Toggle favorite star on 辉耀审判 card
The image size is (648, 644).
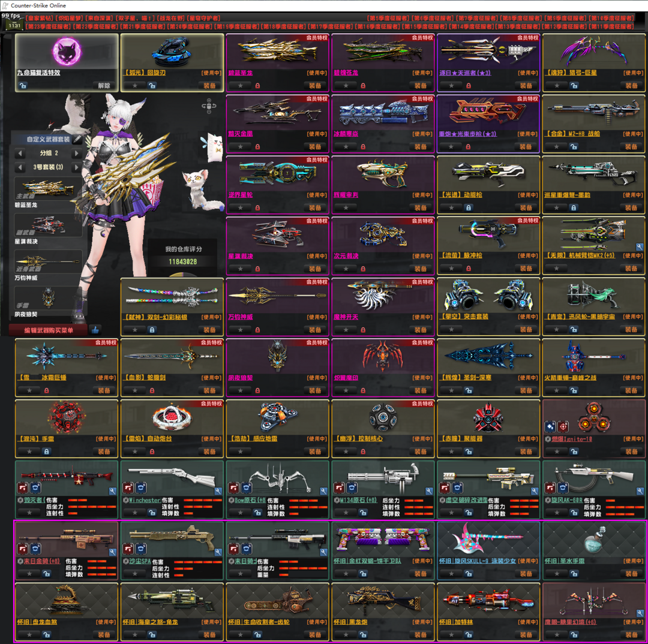coord(346,208)
